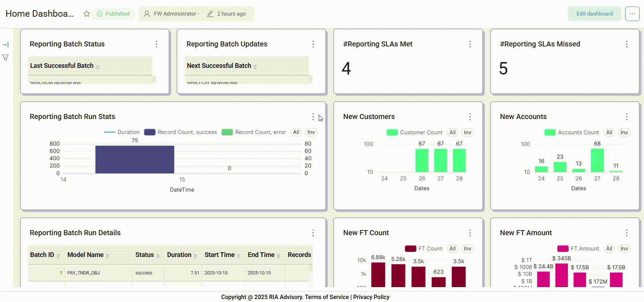Click the Accounts Count green legend swatch
The height and width of the screenshot is (302, 644).
click(x=550, y=132)
